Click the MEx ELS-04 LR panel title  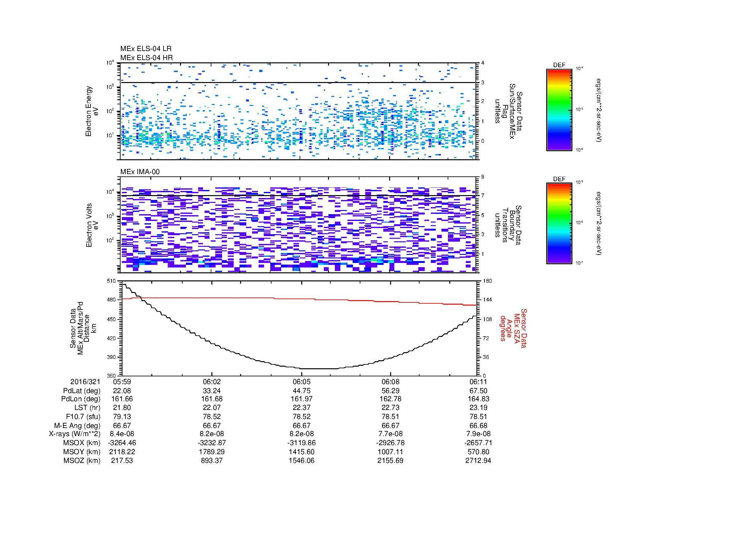coord(146,49)
